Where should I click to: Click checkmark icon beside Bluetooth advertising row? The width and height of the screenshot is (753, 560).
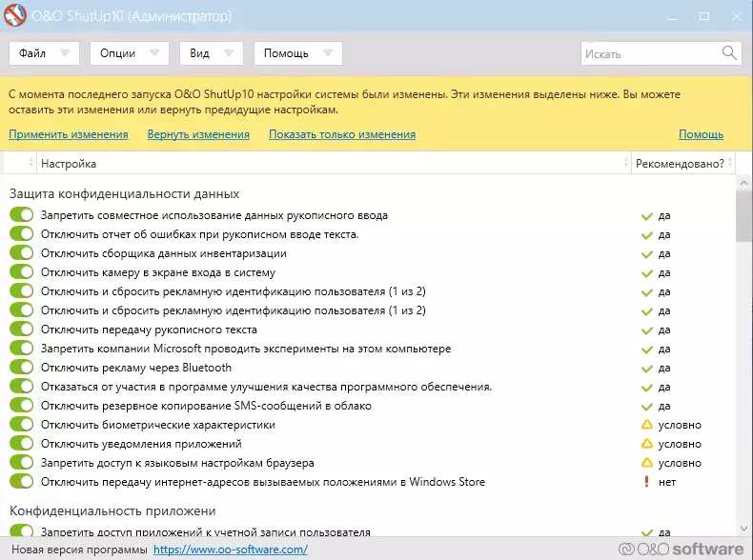click(647, 369)
